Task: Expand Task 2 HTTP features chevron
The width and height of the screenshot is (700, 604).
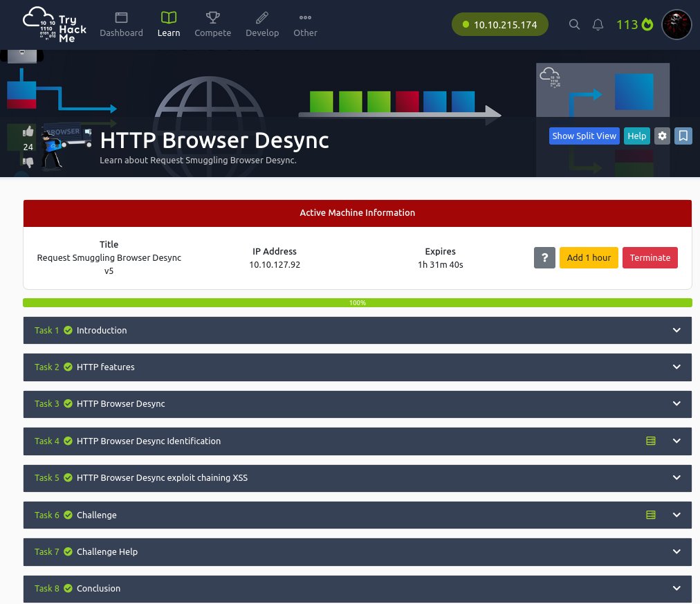Action: (676, 367)
